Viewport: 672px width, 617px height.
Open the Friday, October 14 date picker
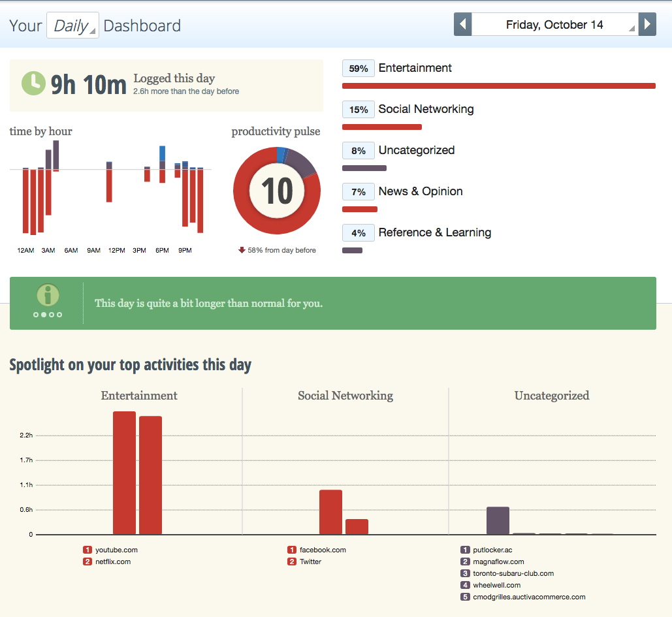554,24
